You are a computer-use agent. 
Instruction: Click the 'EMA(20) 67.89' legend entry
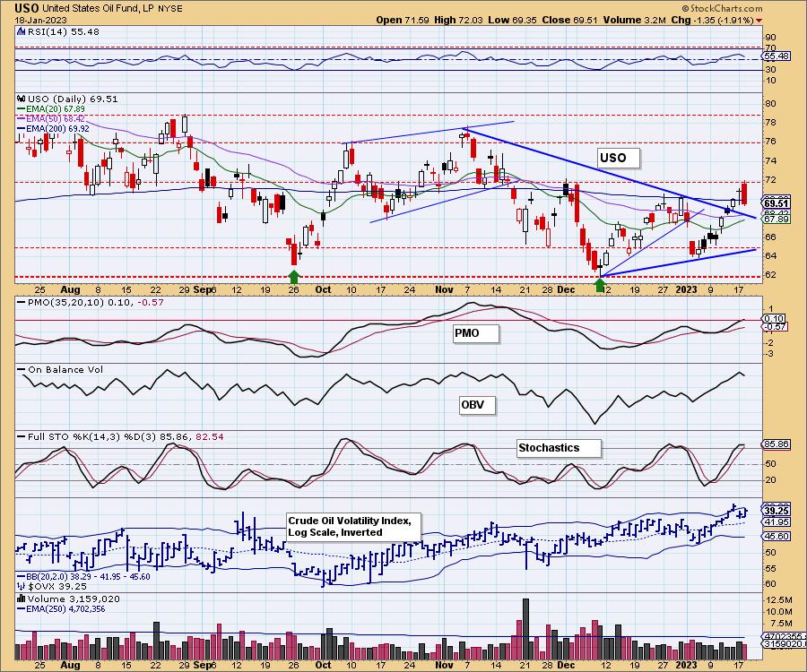[x=51, y=109]
